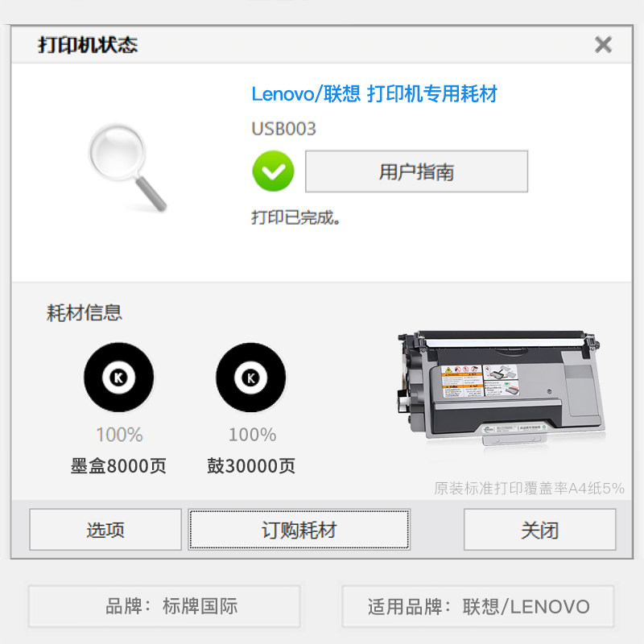Click the green checkmark status icon
The image size is (644, 644).
tap(273, 171)
